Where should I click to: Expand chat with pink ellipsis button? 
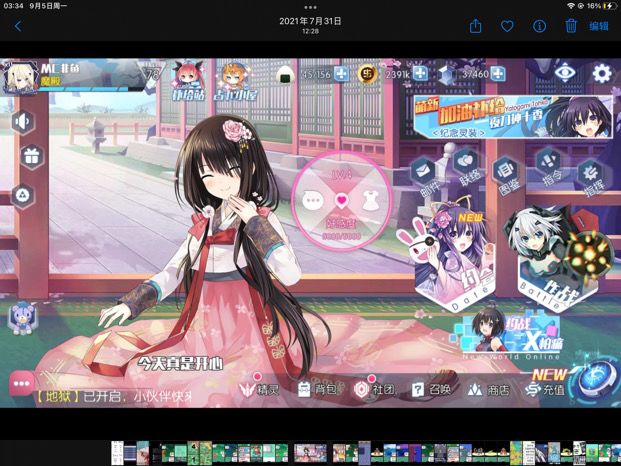21,383
